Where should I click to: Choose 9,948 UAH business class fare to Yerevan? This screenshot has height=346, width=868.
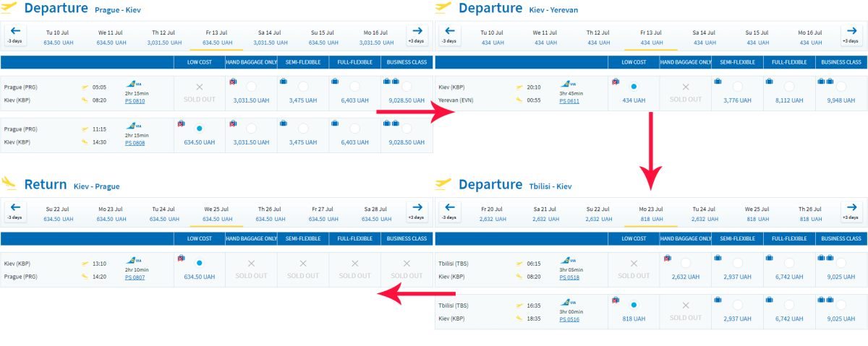[841, 86]
